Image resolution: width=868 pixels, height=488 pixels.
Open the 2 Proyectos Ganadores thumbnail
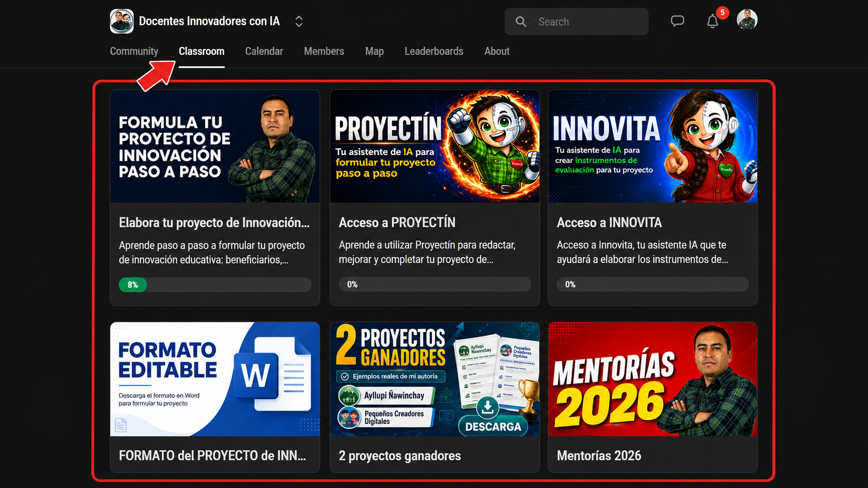pyautogui.click(x=435, y=379)
